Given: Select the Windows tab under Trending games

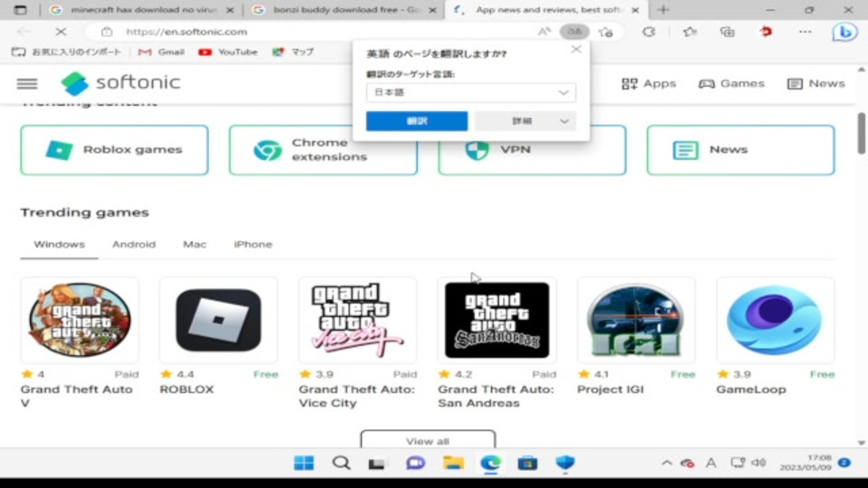Looking at the screenshot, I should click(x=60, y=245).
